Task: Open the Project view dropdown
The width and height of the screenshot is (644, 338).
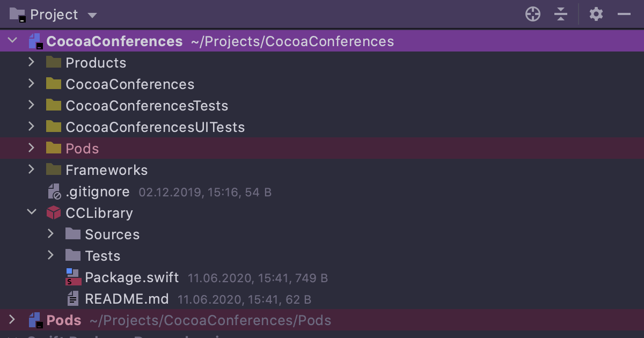Action: click(92, 15)
